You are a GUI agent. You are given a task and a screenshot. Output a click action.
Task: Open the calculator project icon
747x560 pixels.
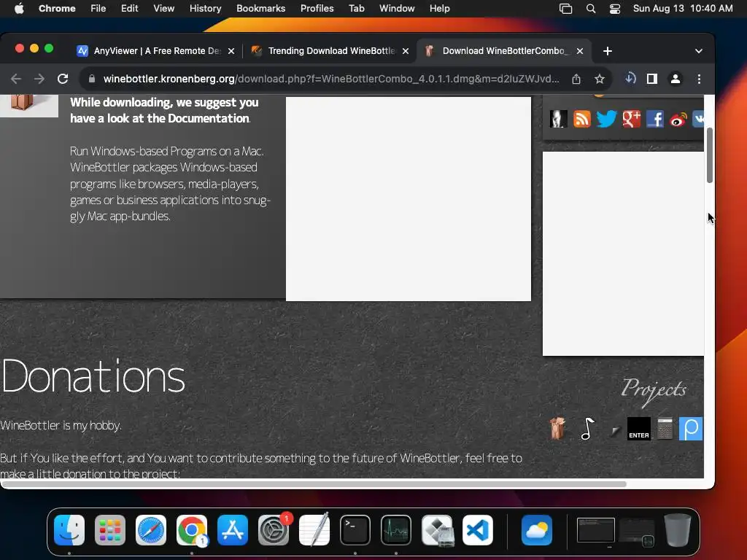(x=665, y=429)
